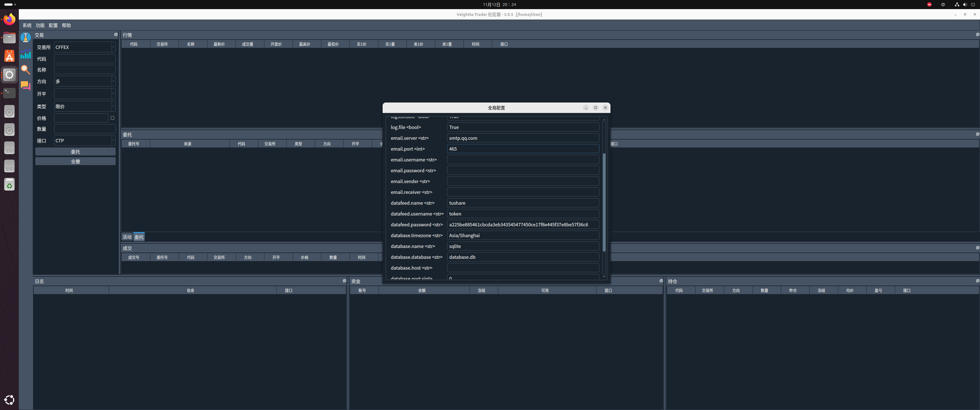Open the chat bubbles forum icon

tap(25, 86)
